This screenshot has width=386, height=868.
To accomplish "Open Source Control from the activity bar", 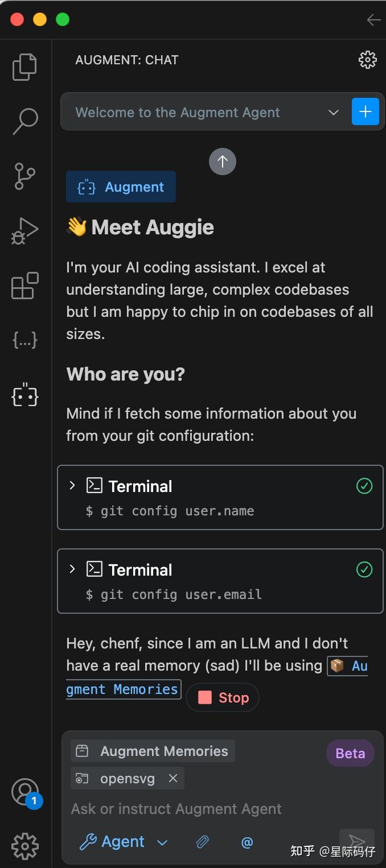I will (24, 176).
